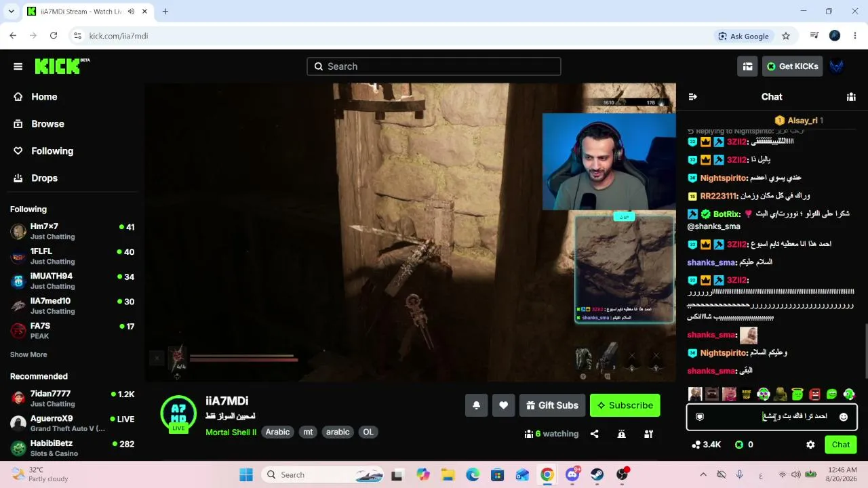Go to Home in sidebar
The width and height of the screenshot is (868, 488).
44,97
